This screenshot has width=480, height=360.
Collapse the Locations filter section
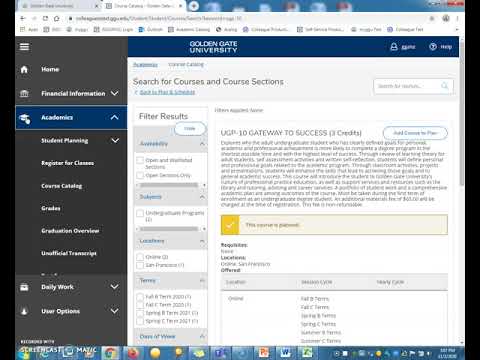pos(202,241)
